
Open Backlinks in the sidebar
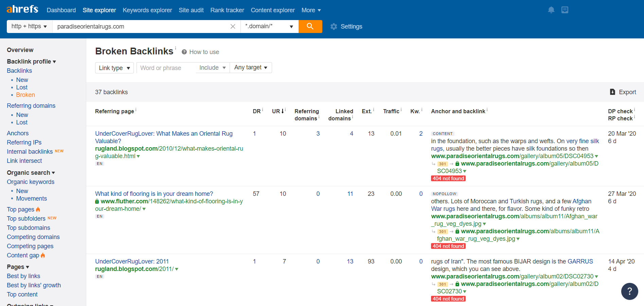19,71
